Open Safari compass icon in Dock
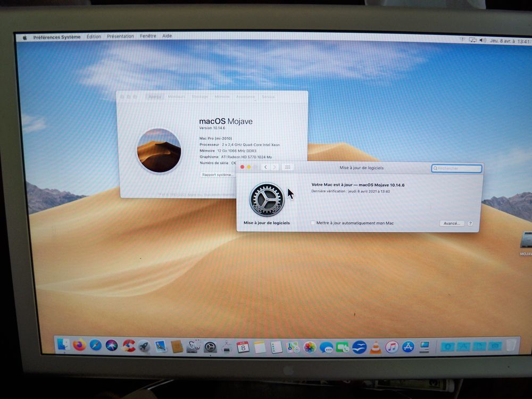This screenshot has height=399, width=532. (x=96, y=346)
